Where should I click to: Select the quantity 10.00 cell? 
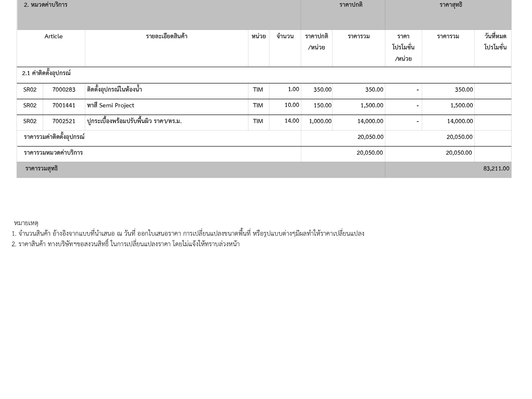(x=292, y=105)
